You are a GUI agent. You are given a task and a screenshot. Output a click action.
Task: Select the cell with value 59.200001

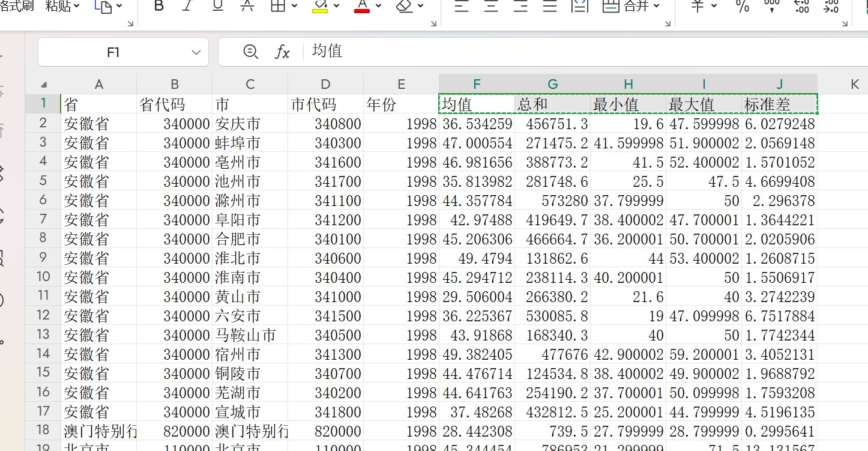point(704,354)
